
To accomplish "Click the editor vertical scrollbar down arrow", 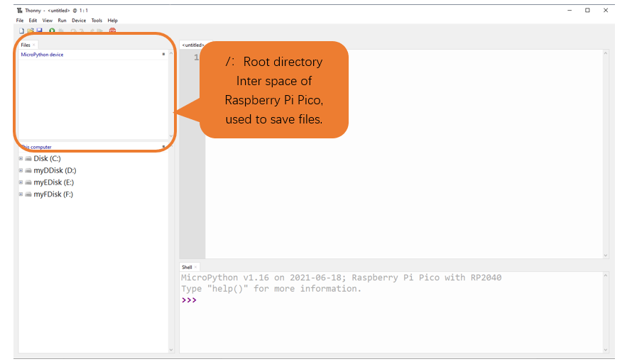I will (x=606, y=255).
